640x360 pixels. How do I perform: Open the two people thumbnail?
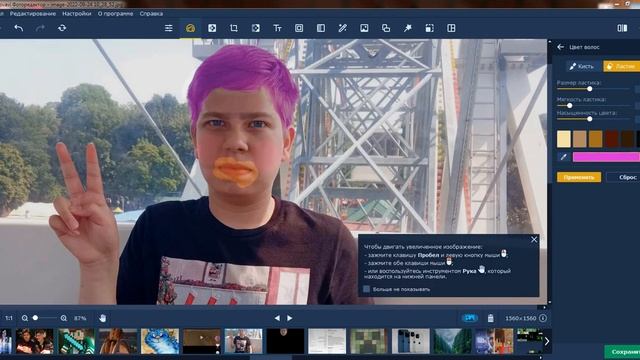click(x=35, y=341)
